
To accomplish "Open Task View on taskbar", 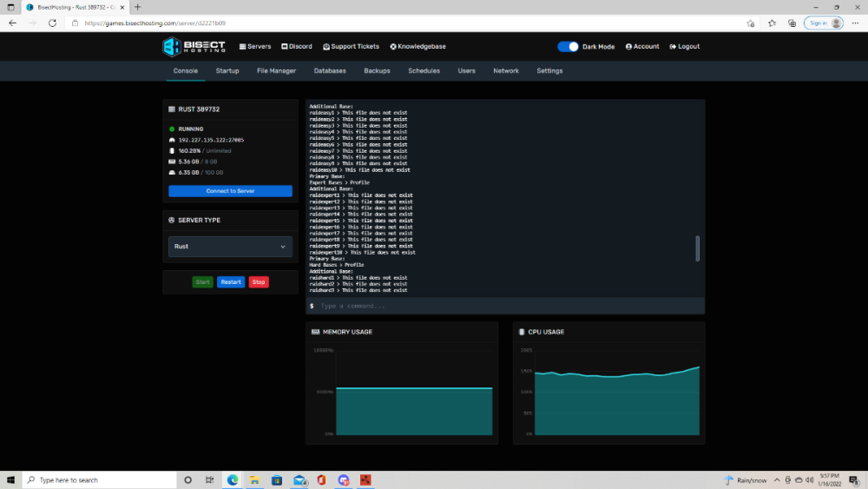I will (x=210, y=480).
